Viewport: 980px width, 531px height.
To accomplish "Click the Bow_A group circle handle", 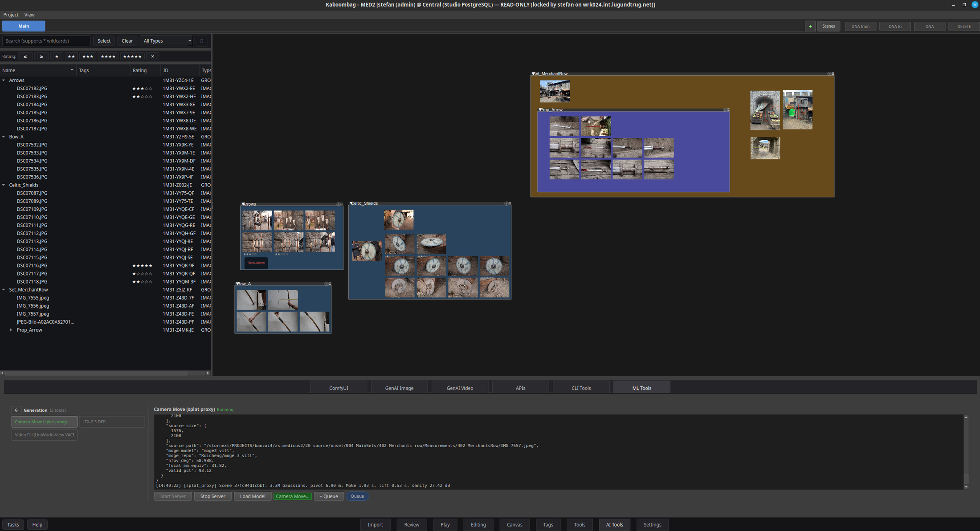I will click(327, 284).
